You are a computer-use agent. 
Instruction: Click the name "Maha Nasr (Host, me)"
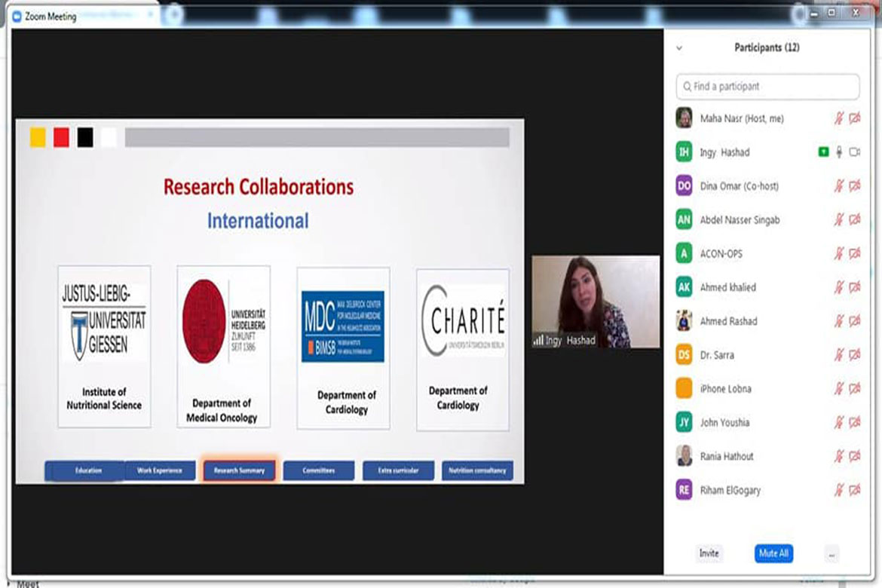point(742,118)
